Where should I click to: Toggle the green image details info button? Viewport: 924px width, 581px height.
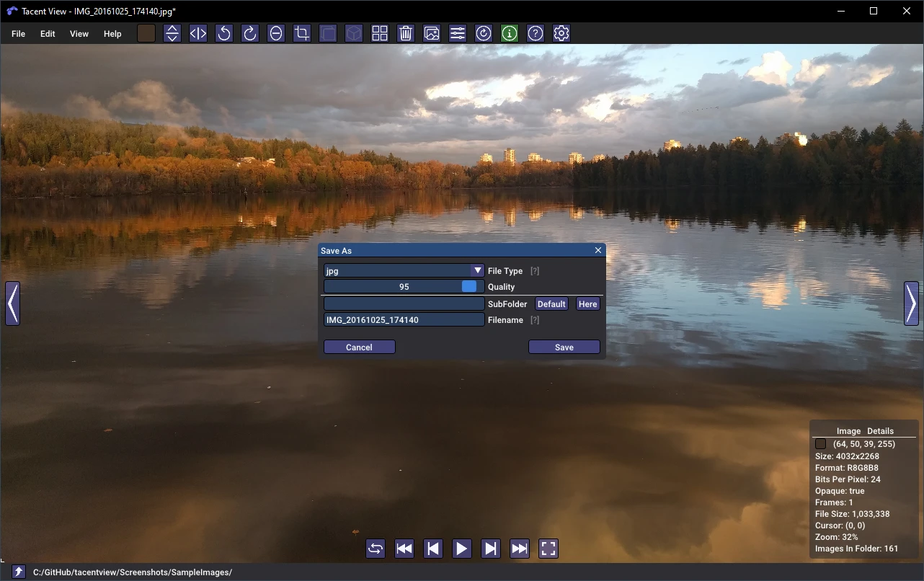(510, 33)
